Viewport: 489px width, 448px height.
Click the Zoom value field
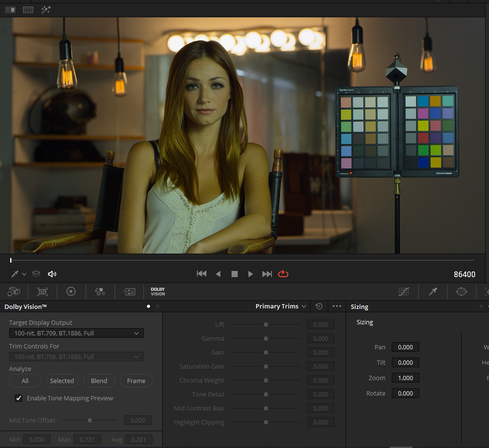[x=406, y=378]
